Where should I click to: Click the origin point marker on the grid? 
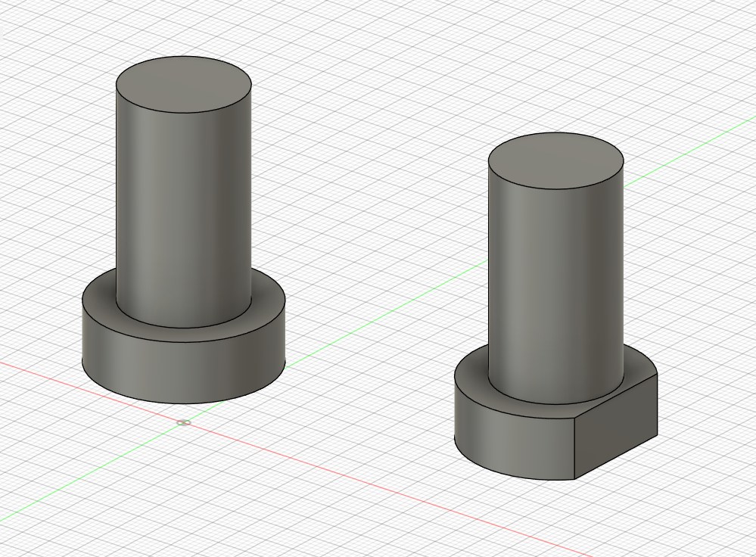pyautogui.click(x=183, y=423)
